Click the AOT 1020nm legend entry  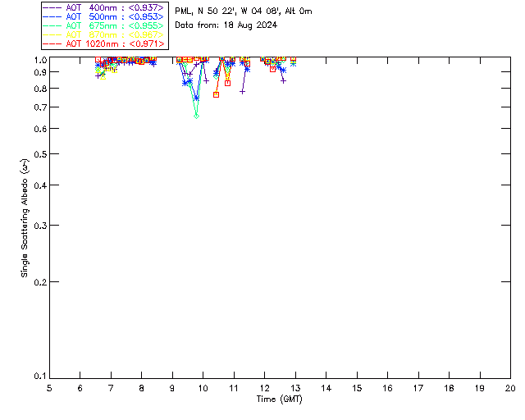(103, 43)
